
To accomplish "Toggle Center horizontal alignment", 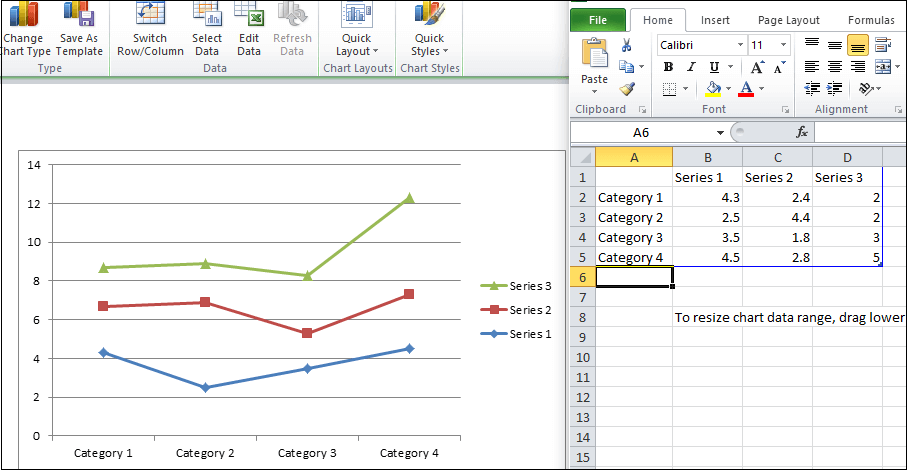I will point(835,66).
